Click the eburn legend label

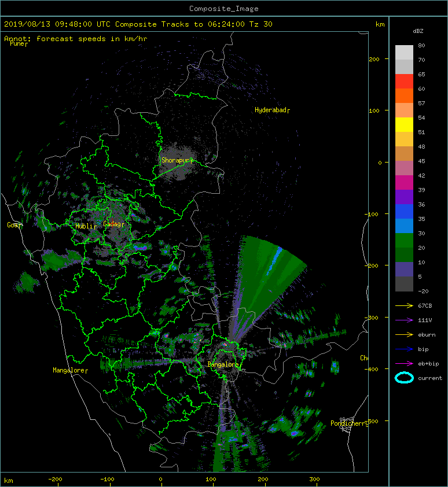click(x=427, y=334)
